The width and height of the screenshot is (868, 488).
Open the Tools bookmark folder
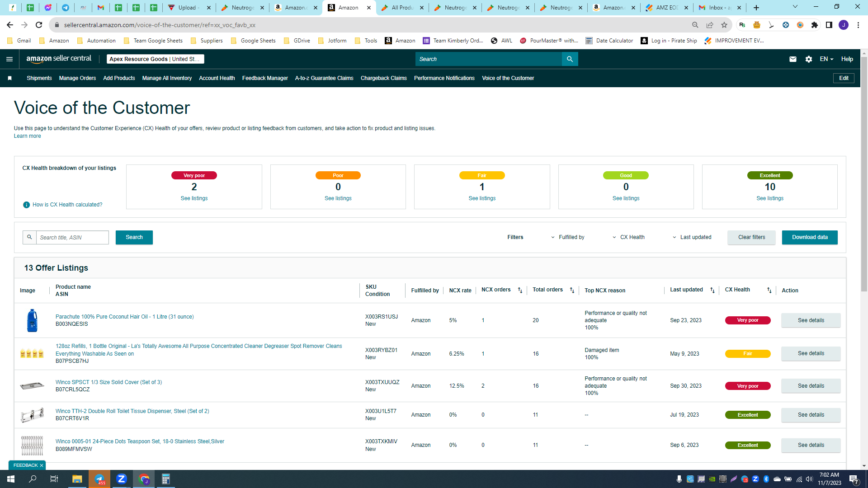[x=366, y=41]
